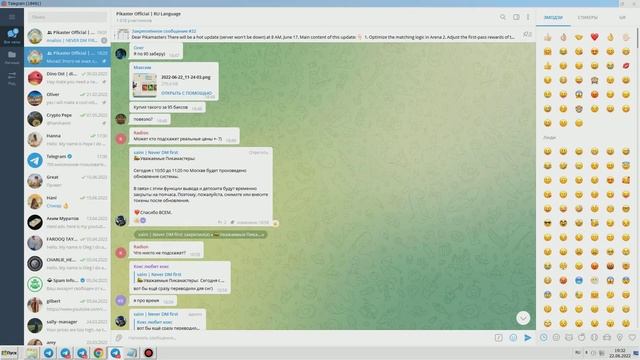Select the animals emoji category
Viewport: 640px width, 360px height.
(x=569, y=337)
